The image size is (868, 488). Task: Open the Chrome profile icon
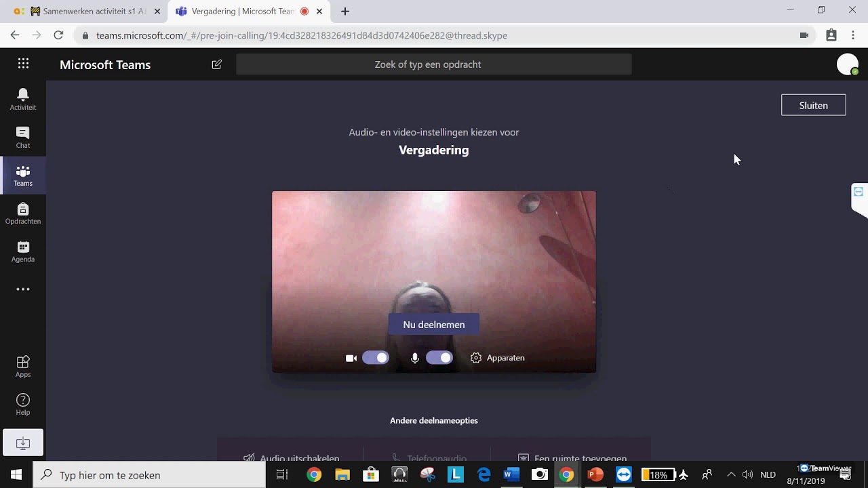pyautogui.click(x=831, y=35)
